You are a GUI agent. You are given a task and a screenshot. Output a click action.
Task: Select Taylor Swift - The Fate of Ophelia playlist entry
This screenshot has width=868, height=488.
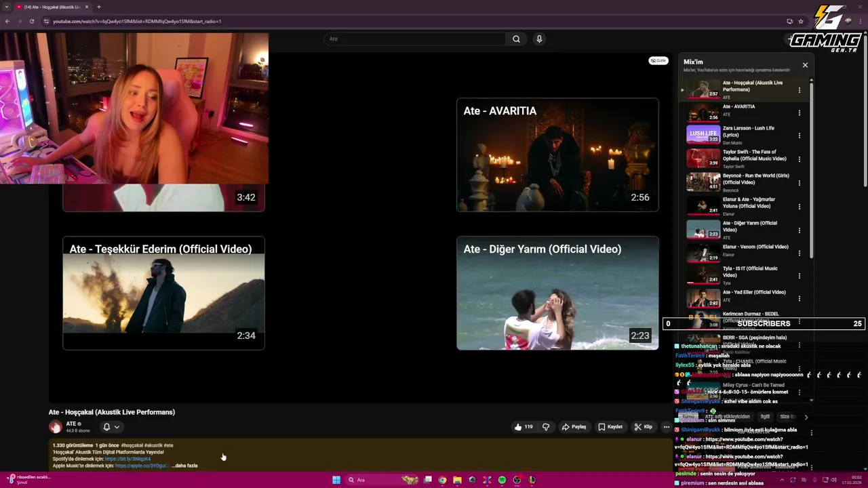[739, 159]
